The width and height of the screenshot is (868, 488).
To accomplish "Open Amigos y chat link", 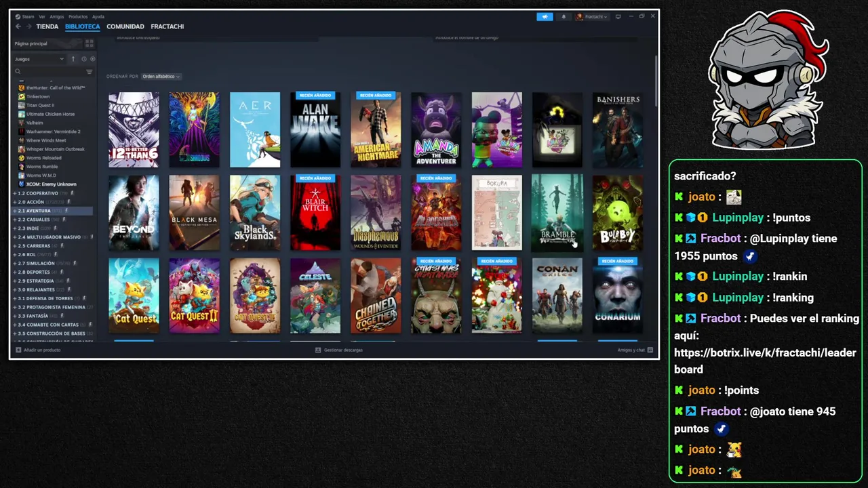I will tap(631, 350).
